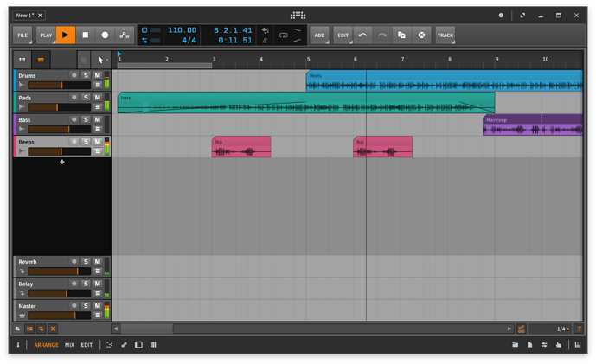Mute the Bass track
The height and width of the screenshot is (364, 596).
[98, 119]
